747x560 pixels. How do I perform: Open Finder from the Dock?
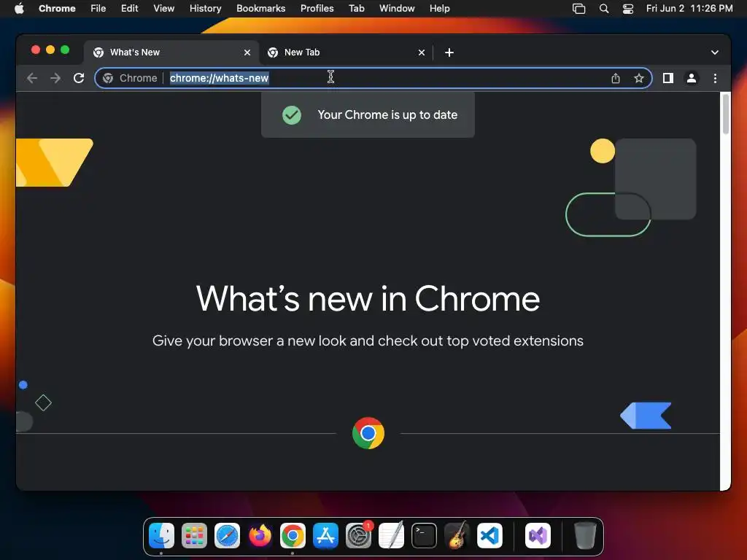click(161, 535)
